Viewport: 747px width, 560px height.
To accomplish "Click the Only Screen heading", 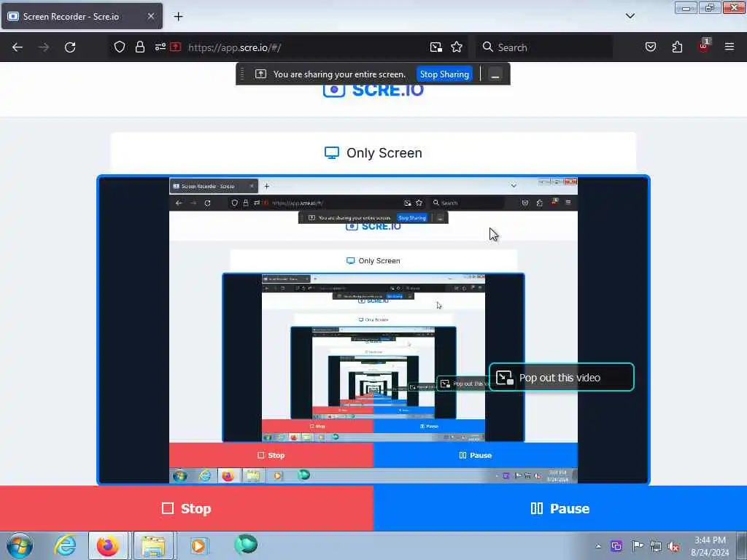I will tap(373, 153).
